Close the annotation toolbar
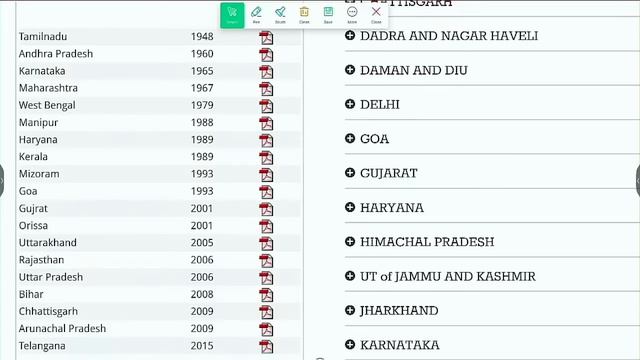This screenshot has width=640, height=360. (x=376, y=15)
